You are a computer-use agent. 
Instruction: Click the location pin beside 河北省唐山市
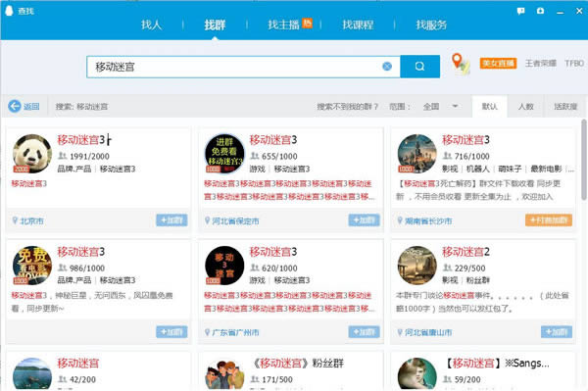400,332
